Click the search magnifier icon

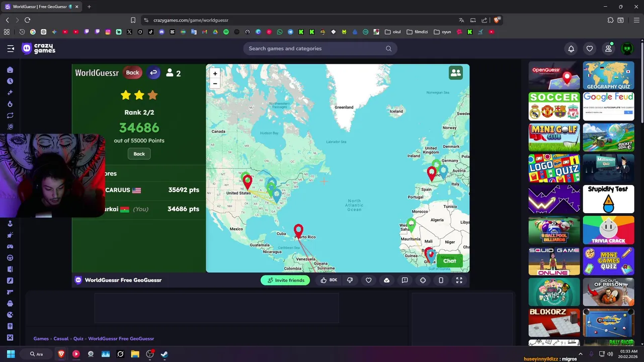(388, 49)
